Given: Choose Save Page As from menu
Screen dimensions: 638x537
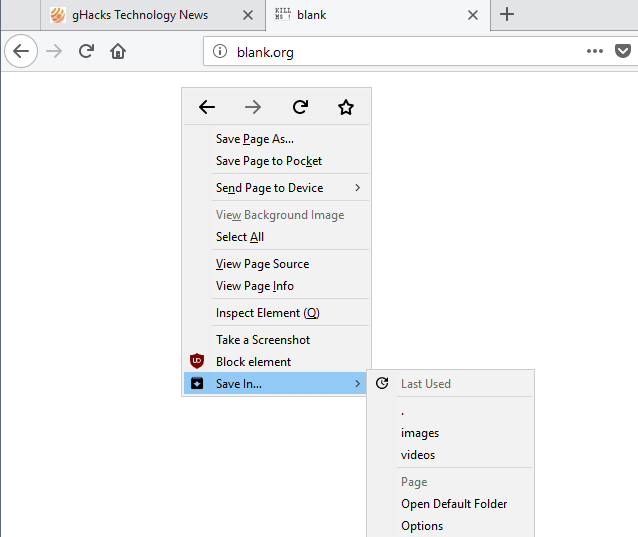Looking at the screenshot, I should point(277,139).
